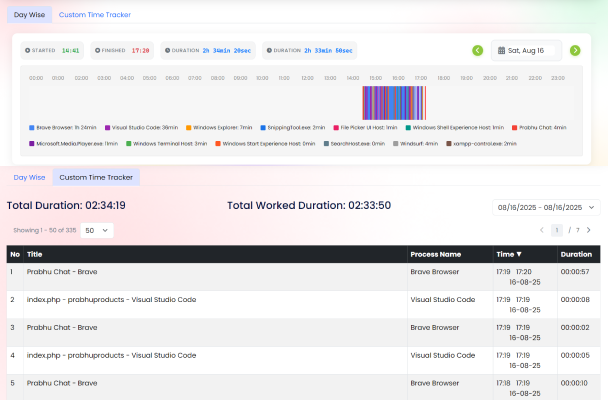The width and height of the screenshot is (608, 400).
Task: Click the Total Duration: 02:34:19 text
Action: coord(66,205)
